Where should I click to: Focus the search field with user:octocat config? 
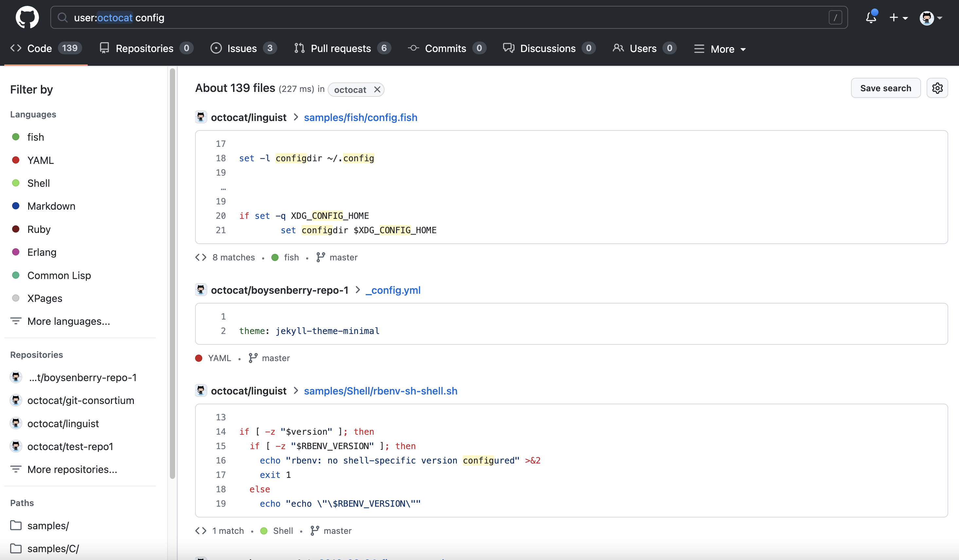449,18
